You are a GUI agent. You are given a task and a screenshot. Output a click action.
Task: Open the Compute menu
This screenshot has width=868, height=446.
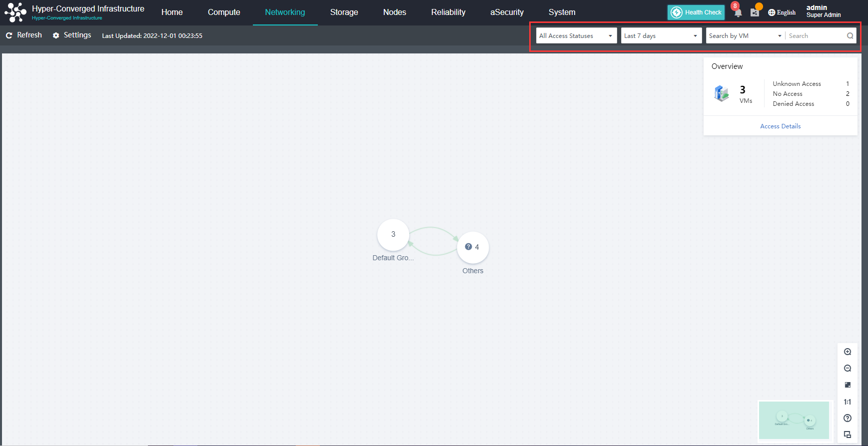(x=224, y=12)
